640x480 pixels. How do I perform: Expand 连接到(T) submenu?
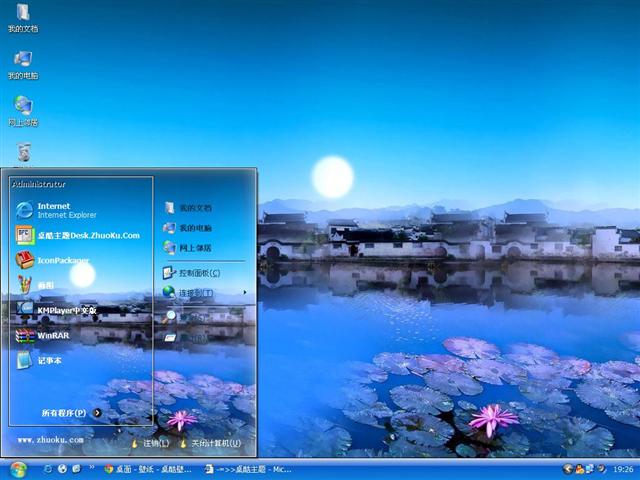click(204, 293)
